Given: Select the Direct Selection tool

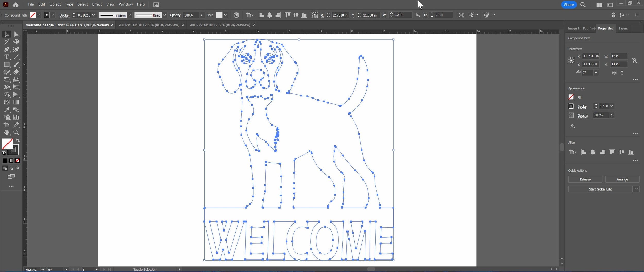Looking at the screenshot, I should 16,34.
